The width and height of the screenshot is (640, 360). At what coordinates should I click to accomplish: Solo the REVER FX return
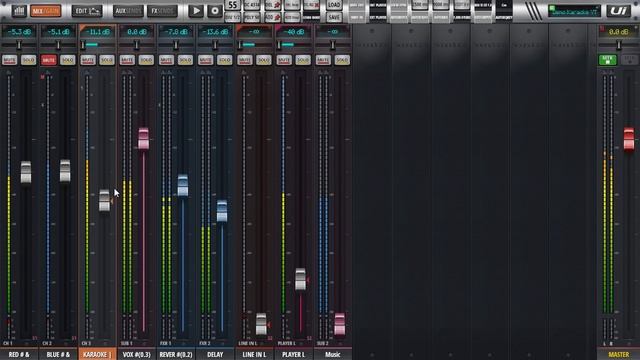185,60
